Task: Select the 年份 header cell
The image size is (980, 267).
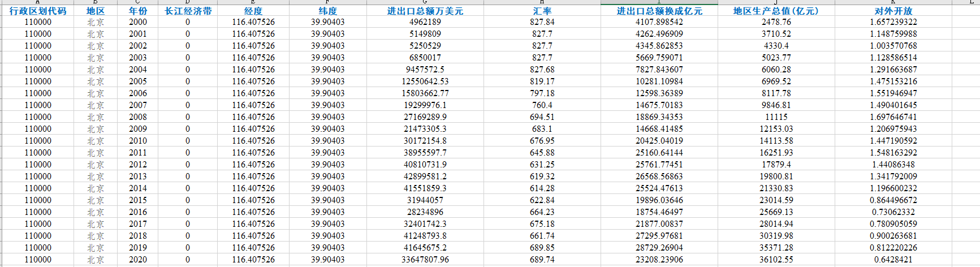Action: [x=138, y=11]
